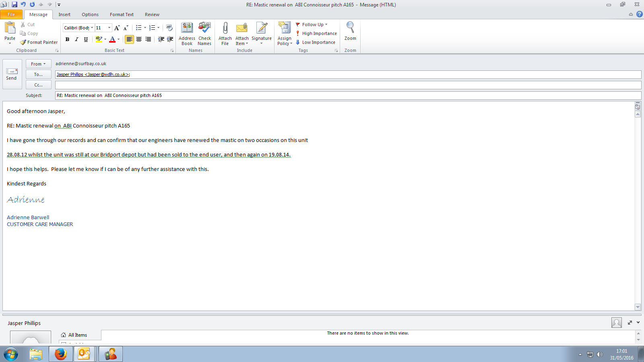Image resolution: width=644 pixels, height=362 pixels.
Task: Expand the Follow Up dropdown
Action: 326,25
